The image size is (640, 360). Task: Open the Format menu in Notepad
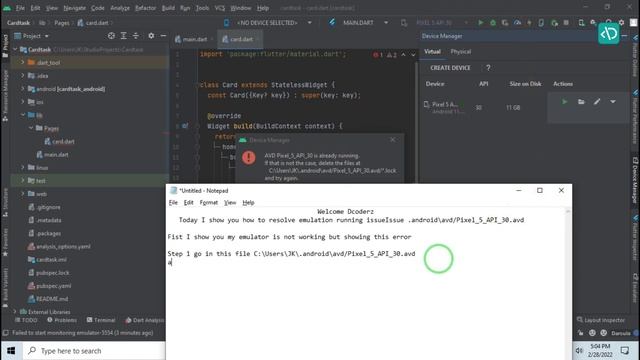pos(209,202)
